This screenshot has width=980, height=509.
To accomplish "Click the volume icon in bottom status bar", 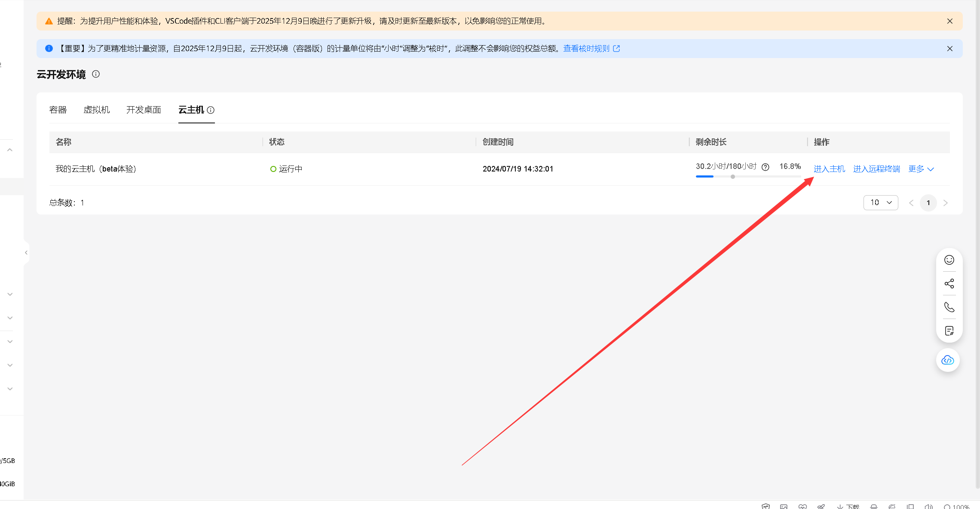I will tap(929, 506).
